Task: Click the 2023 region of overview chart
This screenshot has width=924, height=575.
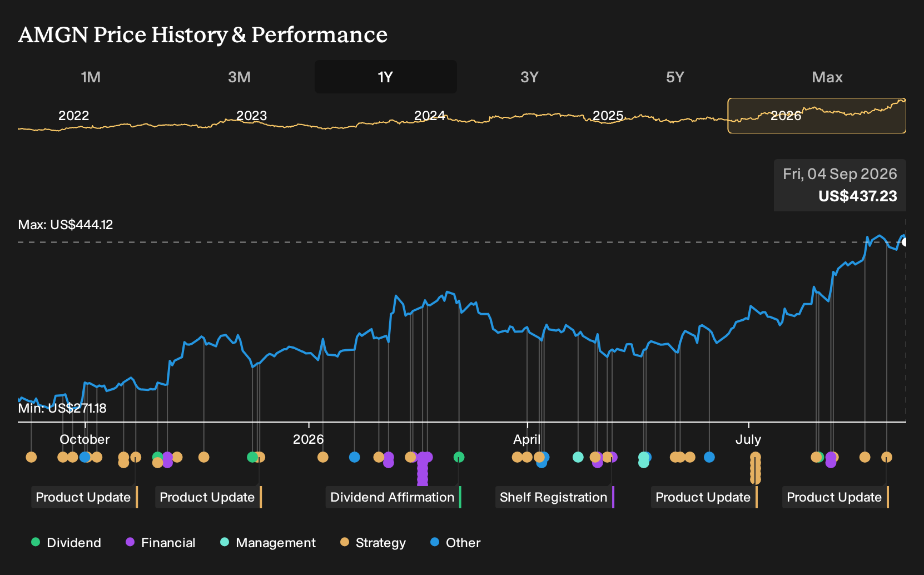Action: tap(251, 116)
